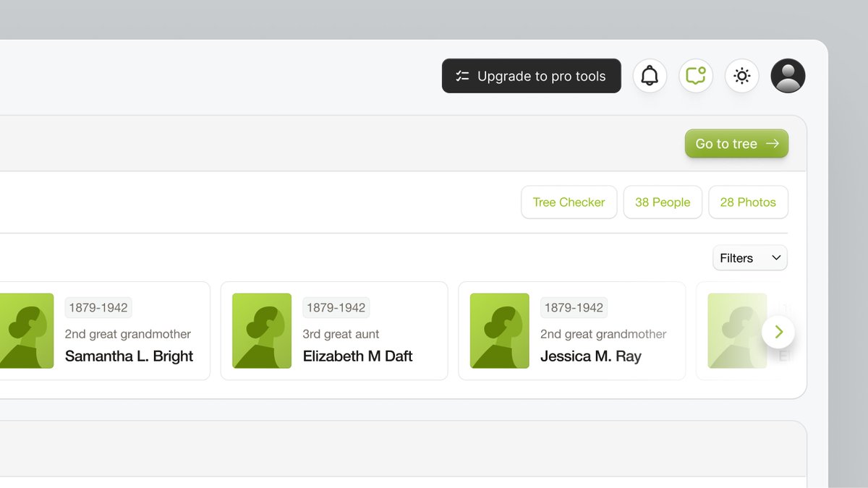This screenshot has height=488, width=868.
Task: Click 2nd great grandmother on Samantha's card
Action: coord(128,334)
